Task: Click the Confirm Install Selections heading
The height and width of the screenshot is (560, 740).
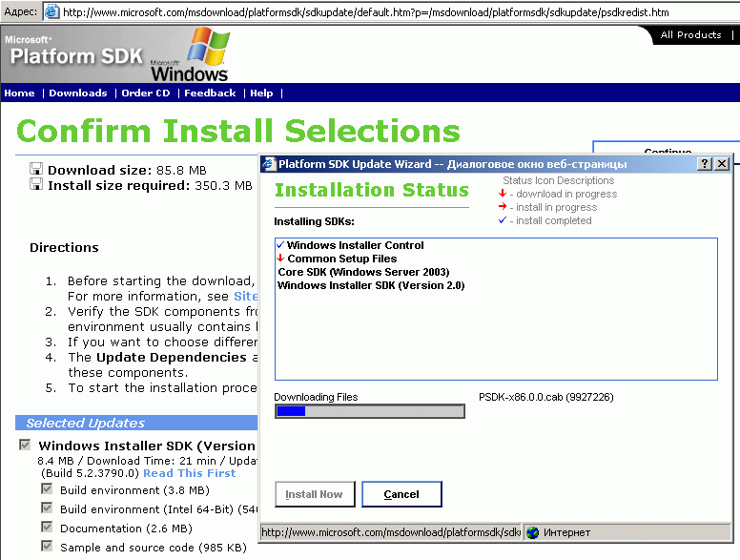Action: [x=238, y=131]
